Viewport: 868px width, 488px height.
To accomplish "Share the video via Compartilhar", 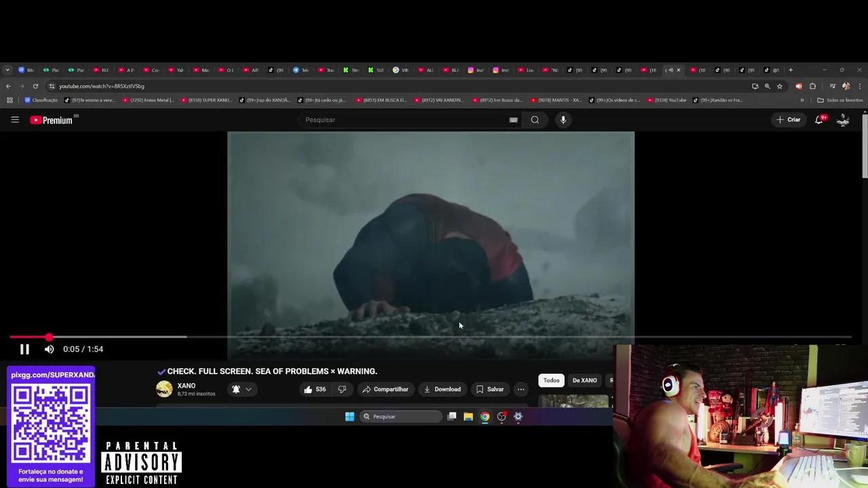I will [385, 389].
